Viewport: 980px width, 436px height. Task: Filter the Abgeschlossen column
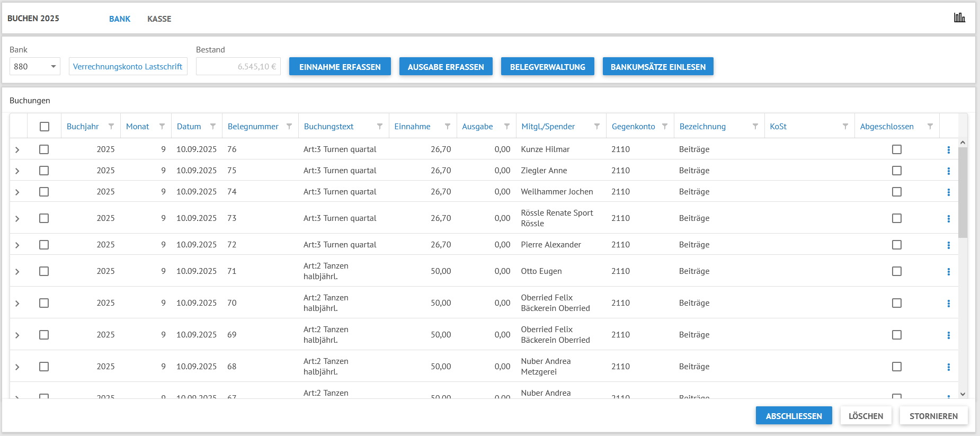pos(930,127)
